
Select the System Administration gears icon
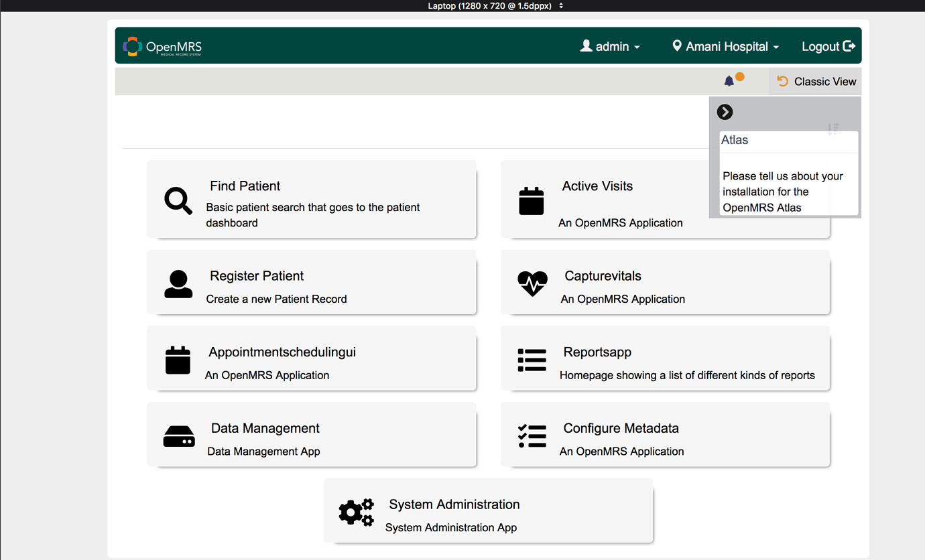point(356,512)
